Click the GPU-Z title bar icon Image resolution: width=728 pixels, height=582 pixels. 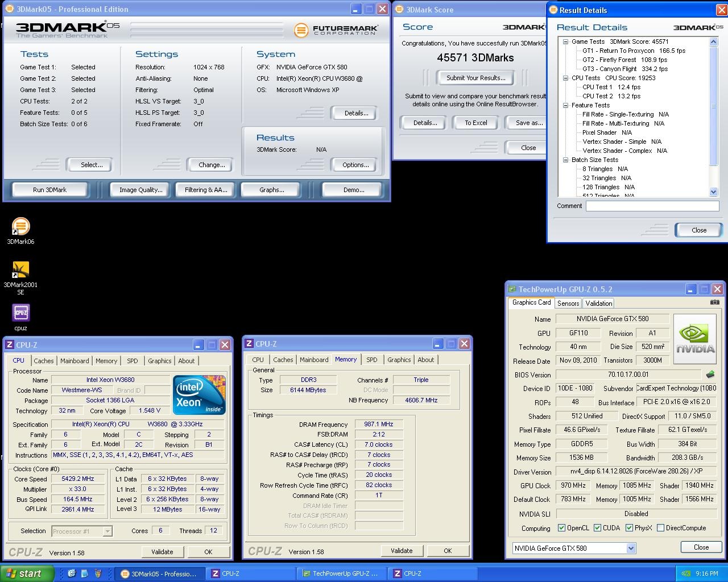pos(512,289)
